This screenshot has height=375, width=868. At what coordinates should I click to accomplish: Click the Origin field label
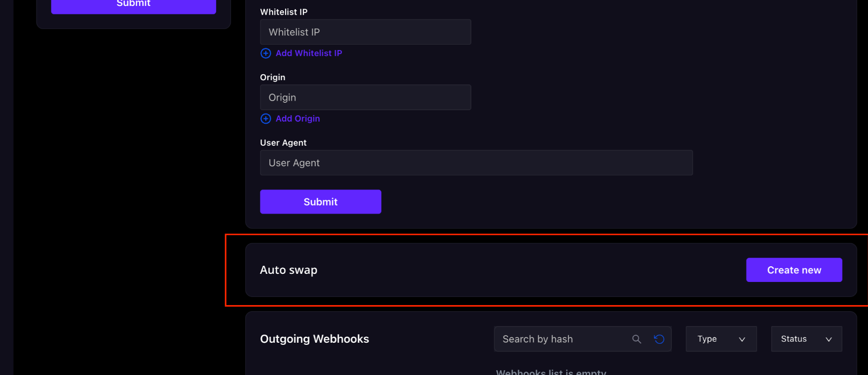(x=273, y=77)
